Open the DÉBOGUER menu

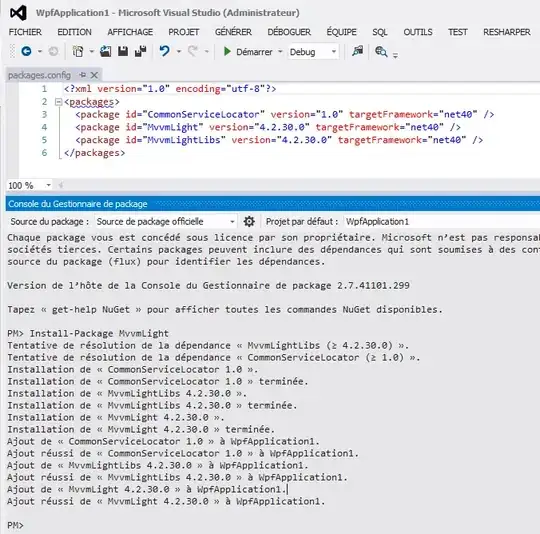(289, 32)
